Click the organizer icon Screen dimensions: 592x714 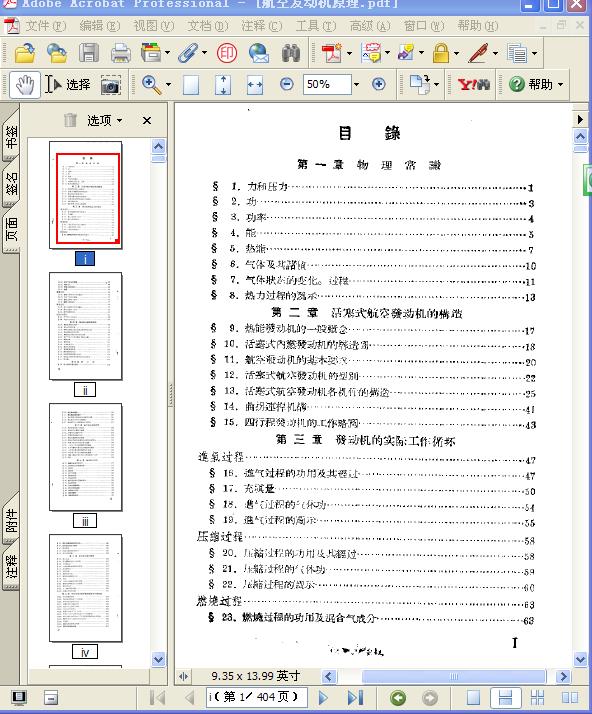(151, 53)
